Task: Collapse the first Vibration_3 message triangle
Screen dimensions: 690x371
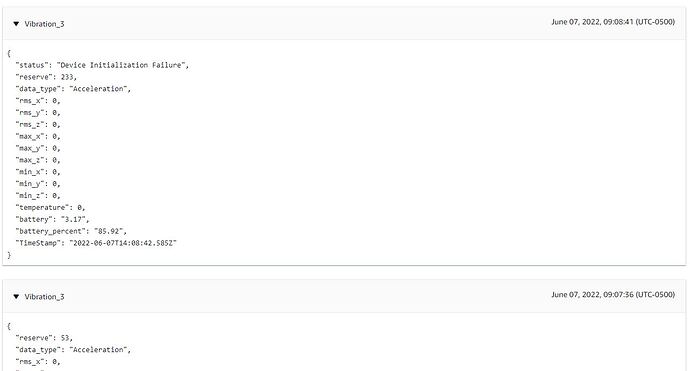Action: [x=16, y=24]
